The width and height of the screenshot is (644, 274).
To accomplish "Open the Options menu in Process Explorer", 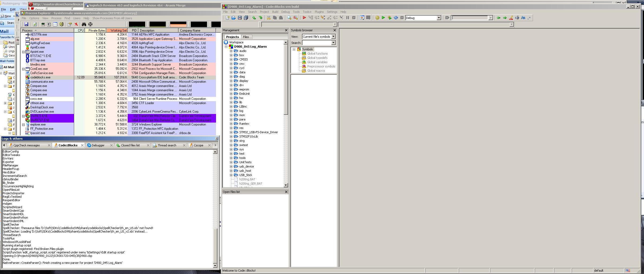I will coord(34,18).
